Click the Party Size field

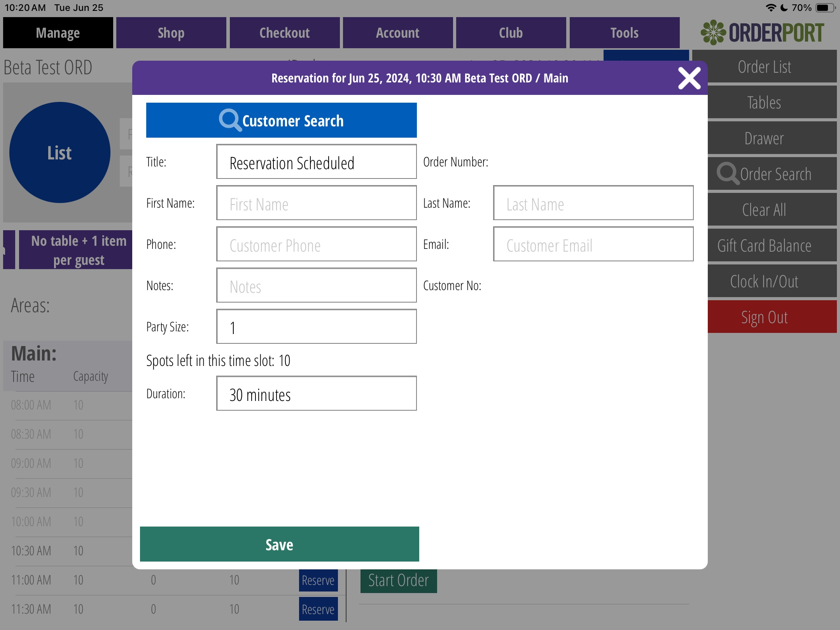point(316,327)
